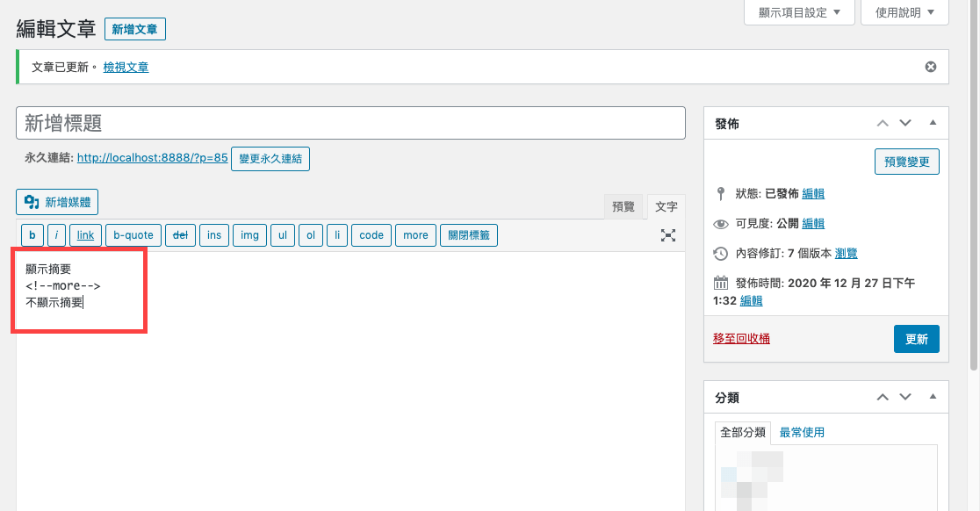Click 移至回收桶 trash link
980x511 pixels.
[x=741, y=339]
